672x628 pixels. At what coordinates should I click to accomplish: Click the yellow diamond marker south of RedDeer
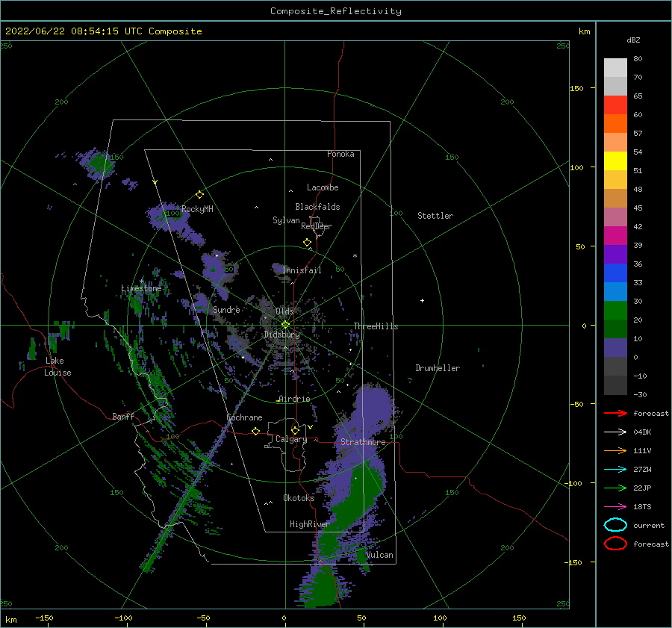point(308,243)
